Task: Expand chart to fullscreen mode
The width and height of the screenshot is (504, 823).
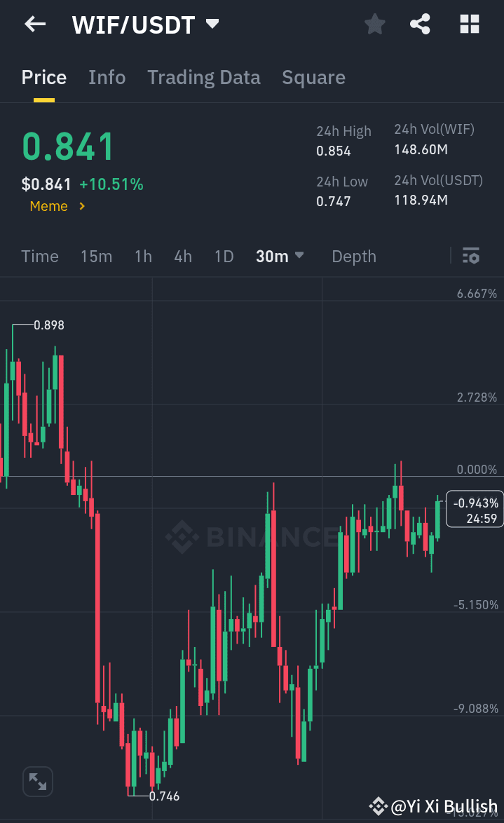Action: pyautogui.click(x=37, y=781)
